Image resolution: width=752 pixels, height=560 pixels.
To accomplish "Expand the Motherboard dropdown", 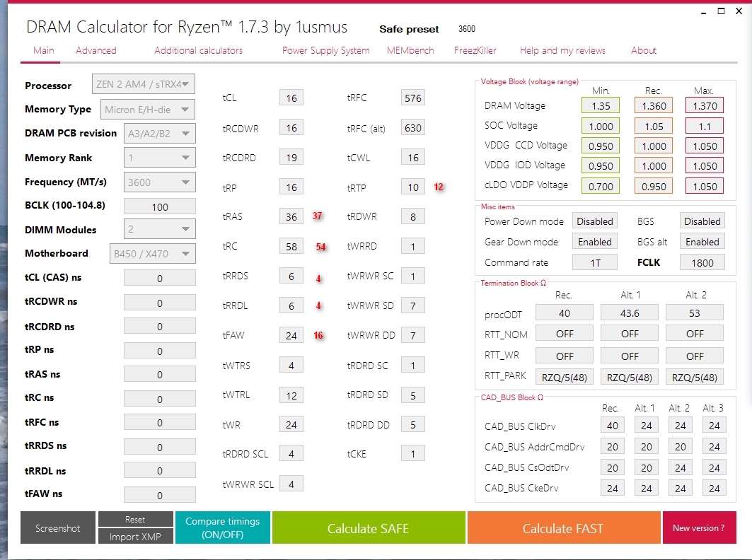I will (153, 254).
